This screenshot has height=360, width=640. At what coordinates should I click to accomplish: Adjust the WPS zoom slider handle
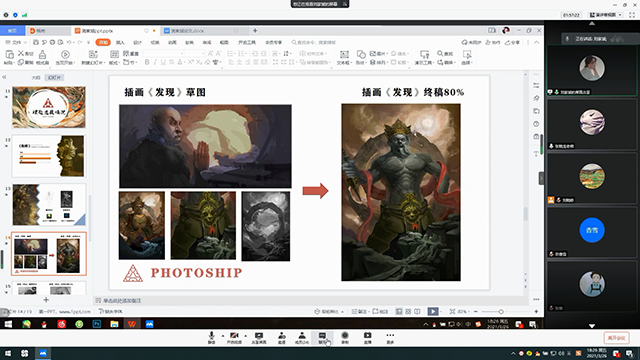point(501,312)
